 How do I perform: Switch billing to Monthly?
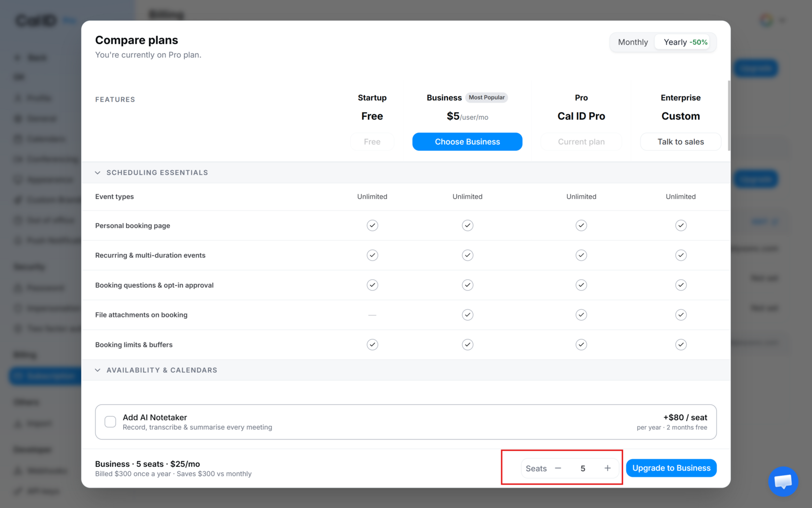coord(633,42)
